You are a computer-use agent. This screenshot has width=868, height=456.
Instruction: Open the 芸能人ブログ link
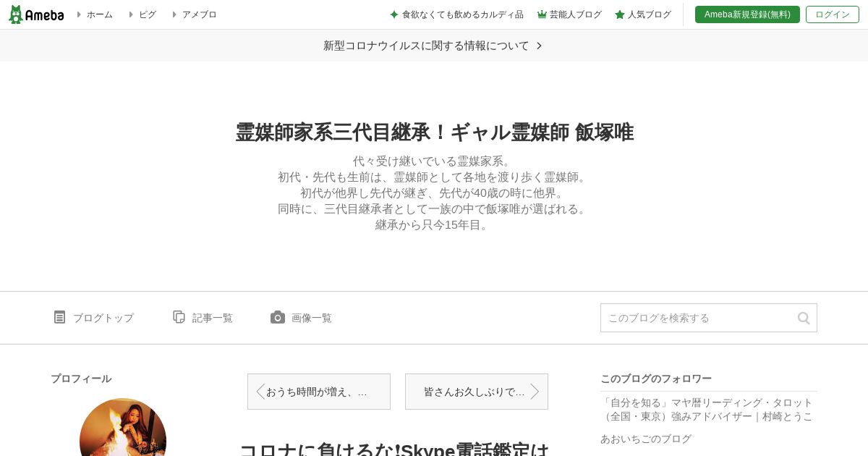coord(576,14)
